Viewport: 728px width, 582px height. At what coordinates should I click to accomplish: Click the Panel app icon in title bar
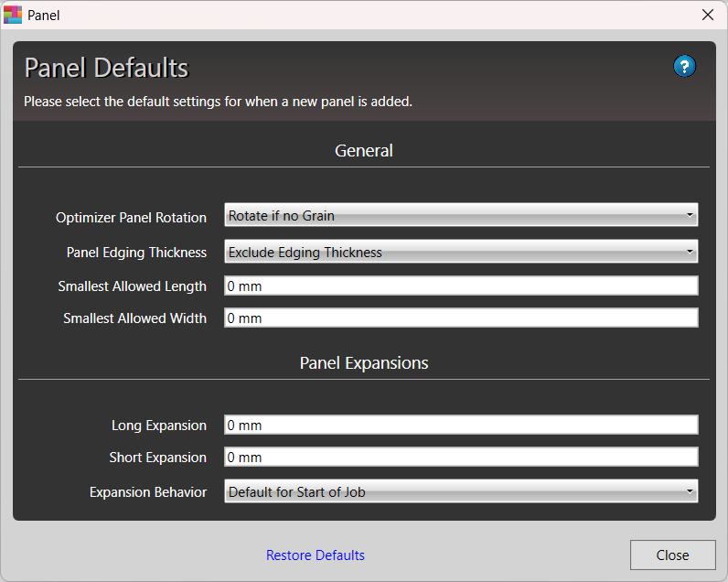click(x=13, y=15)
